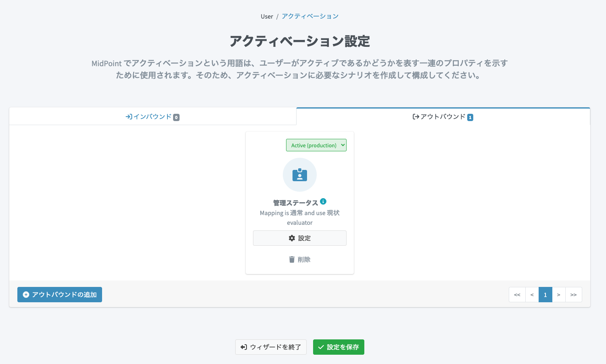
Task: Click the アクティベーション設定 heading
Action: point(300,41)
